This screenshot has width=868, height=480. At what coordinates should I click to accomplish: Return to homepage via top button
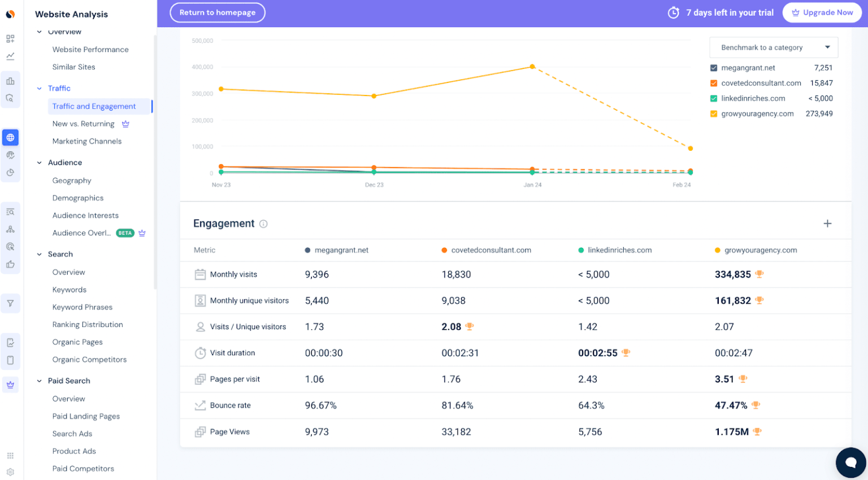(218, 12)
